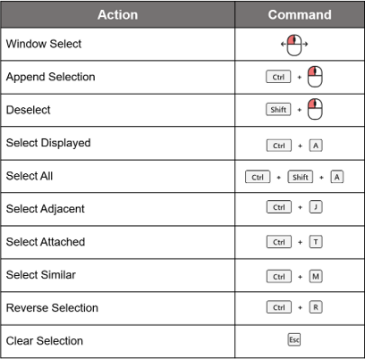Click the mouse icon in Deselect row
The image size is (365, 360).
(315, 109)
